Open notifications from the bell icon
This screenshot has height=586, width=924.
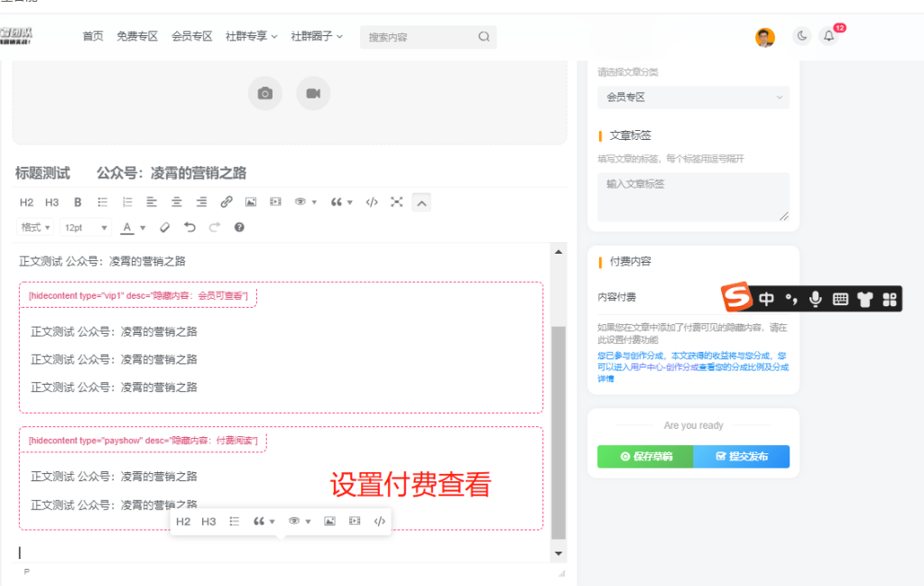pyautogui.click(x=828, y=36)
